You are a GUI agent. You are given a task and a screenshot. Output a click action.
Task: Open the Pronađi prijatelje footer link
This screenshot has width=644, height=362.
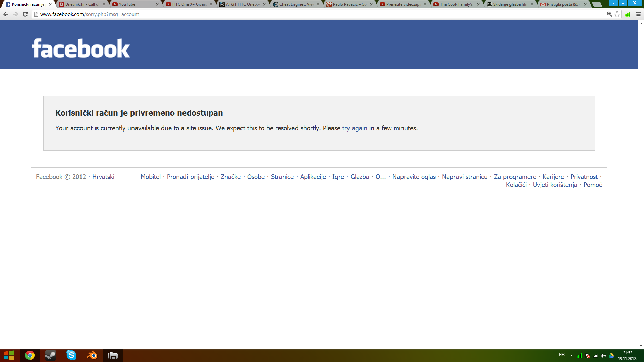191,177
